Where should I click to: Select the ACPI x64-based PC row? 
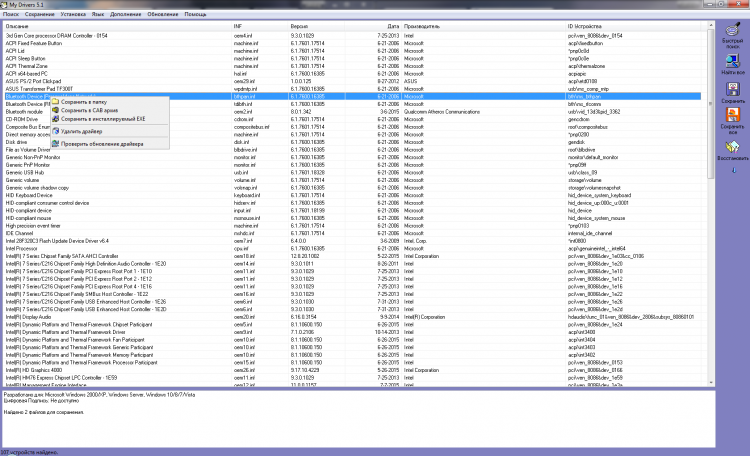coord(353,74)
